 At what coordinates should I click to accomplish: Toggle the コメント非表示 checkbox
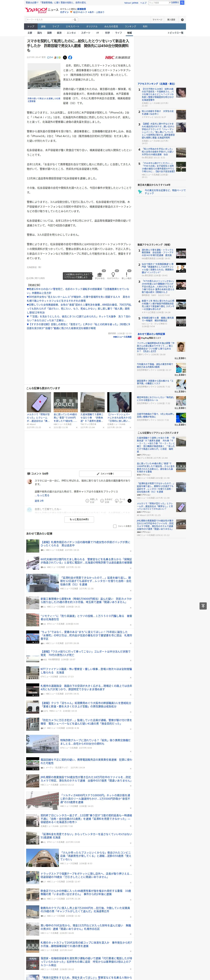point(115,526)
